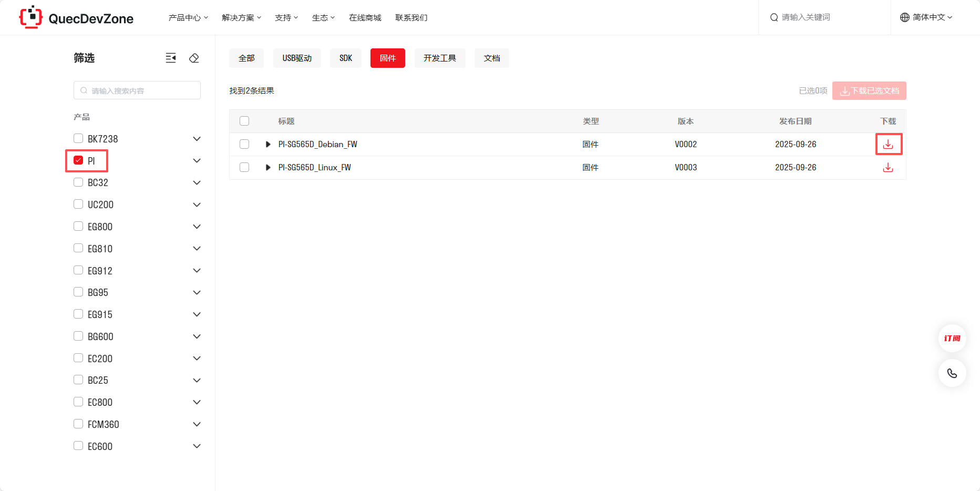Toggle the select-all checkbox in table header
Screen dimensions: 980x491
(244, 121)
